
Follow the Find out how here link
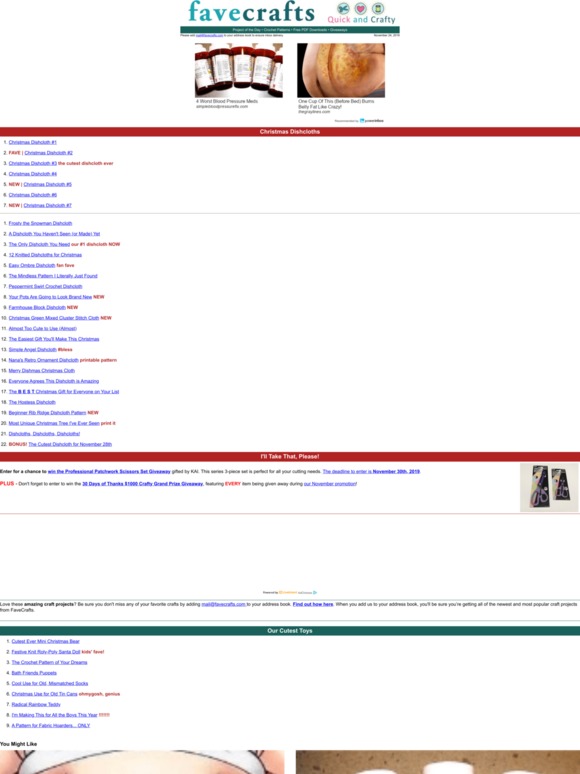(313, 604)
